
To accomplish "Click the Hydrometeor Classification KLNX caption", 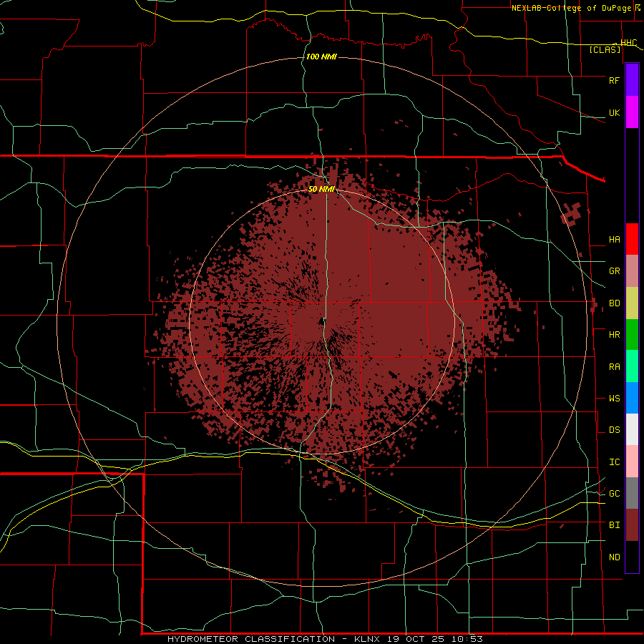I will pyautogui.click(x=325, y=639).
